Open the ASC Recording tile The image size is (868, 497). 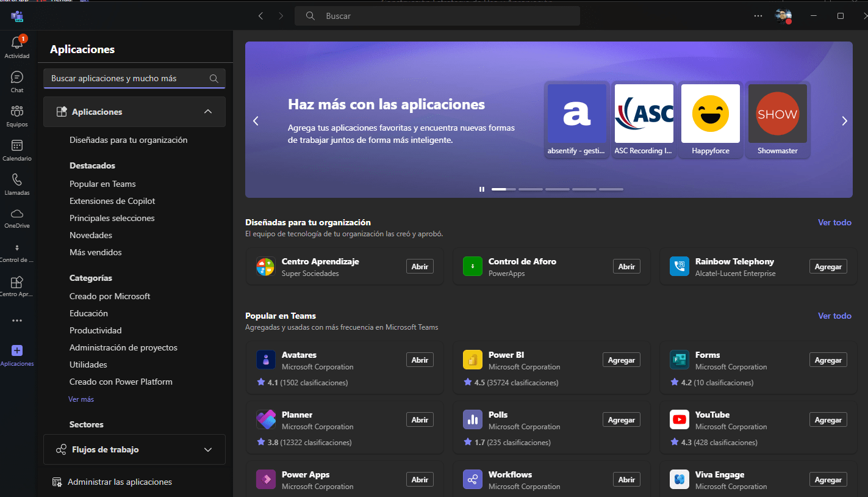tap(644, 120)
